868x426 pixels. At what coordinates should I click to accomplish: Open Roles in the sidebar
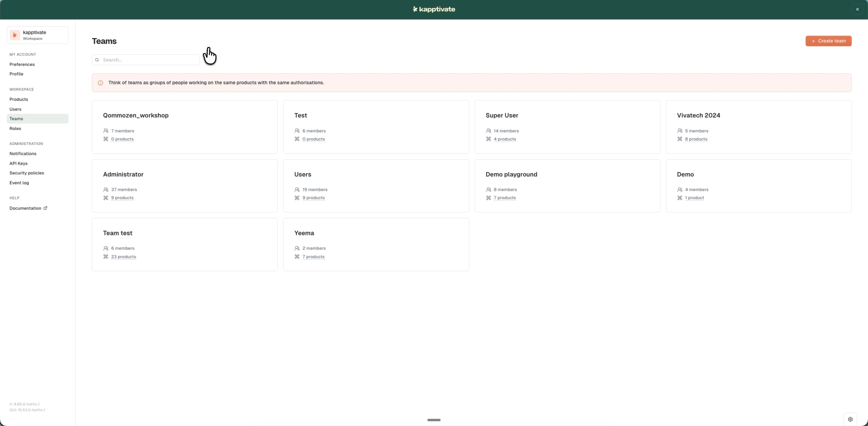(x=15, y=128)
